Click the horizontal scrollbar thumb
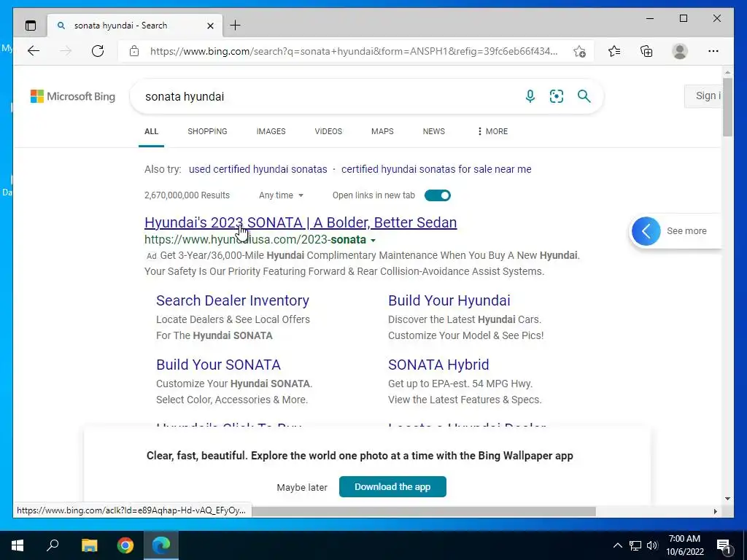Image resolution: width=747 pixels, height=560 pixels. tap(424, 511)
